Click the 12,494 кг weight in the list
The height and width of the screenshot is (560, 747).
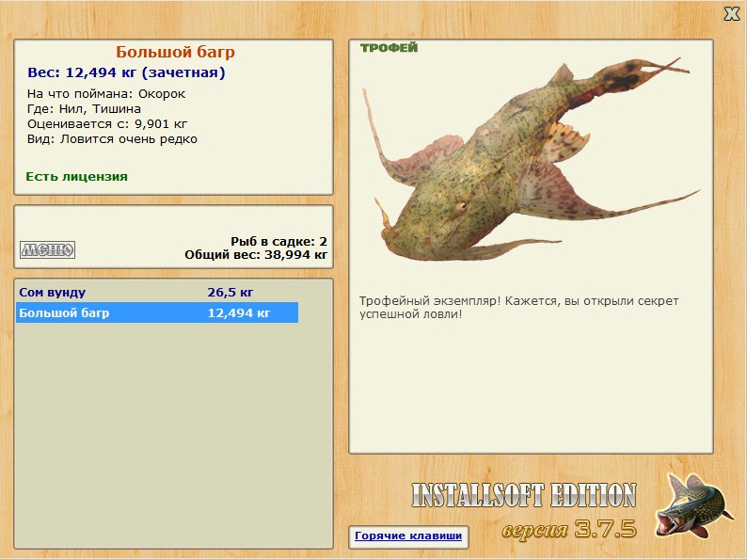coord(238,313)
